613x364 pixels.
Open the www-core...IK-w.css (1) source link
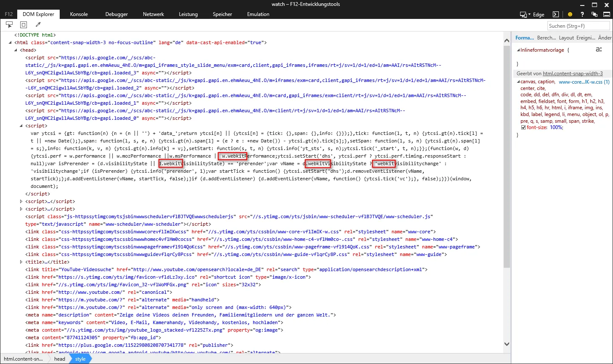point(584,82)
